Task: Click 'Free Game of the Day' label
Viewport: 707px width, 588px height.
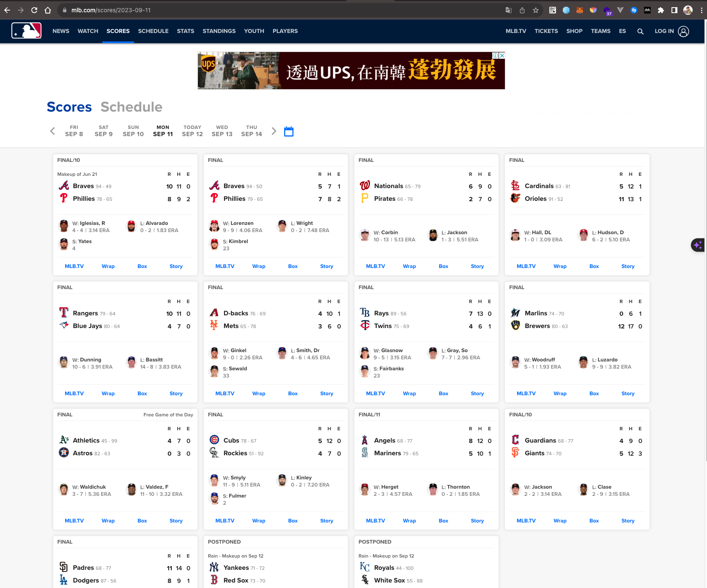Action: pos(168,415)
